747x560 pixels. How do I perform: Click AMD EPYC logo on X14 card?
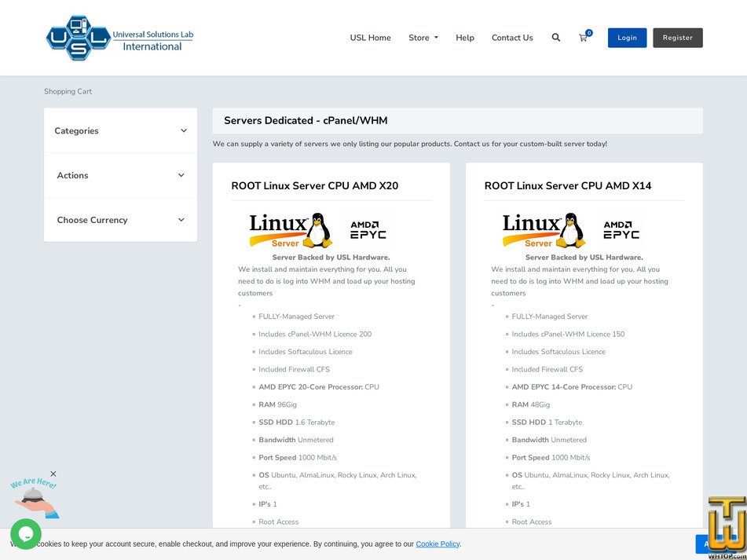tap(621, 230)
